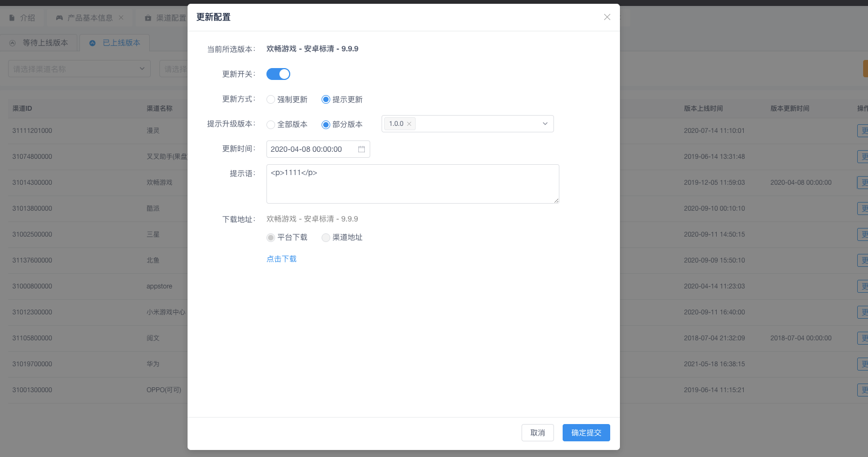This screenshot has width=868, height=457.
Task: Open the calendar picker in 更新时间 field
Action: pyautogui.click(x=362, y=149)
